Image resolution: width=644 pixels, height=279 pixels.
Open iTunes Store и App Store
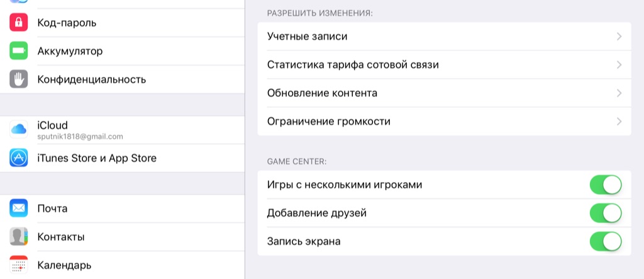pos(97,158)
